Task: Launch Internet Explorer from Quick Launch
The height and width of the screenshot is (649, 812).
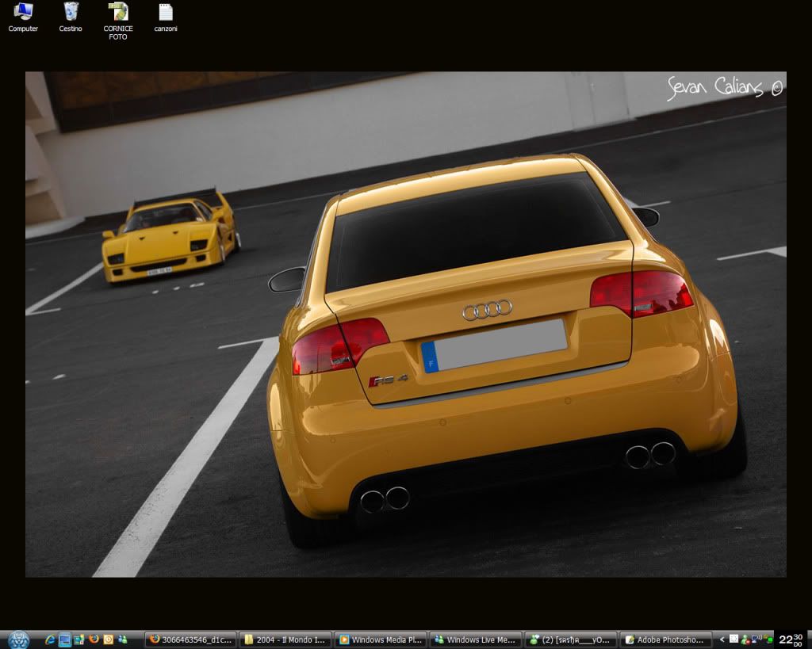Action: (x=50, y=639)
